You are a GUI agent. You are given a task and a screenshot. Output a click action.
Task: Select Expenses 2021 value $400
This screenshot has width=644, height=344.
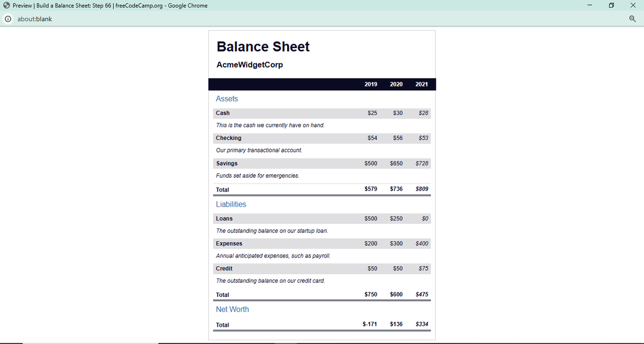tap(422, 244)
